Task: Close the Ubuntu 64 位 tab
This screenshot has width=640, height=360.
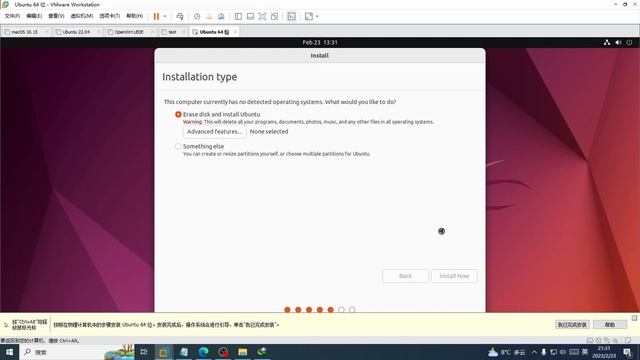Action: [x=236, y=32]
